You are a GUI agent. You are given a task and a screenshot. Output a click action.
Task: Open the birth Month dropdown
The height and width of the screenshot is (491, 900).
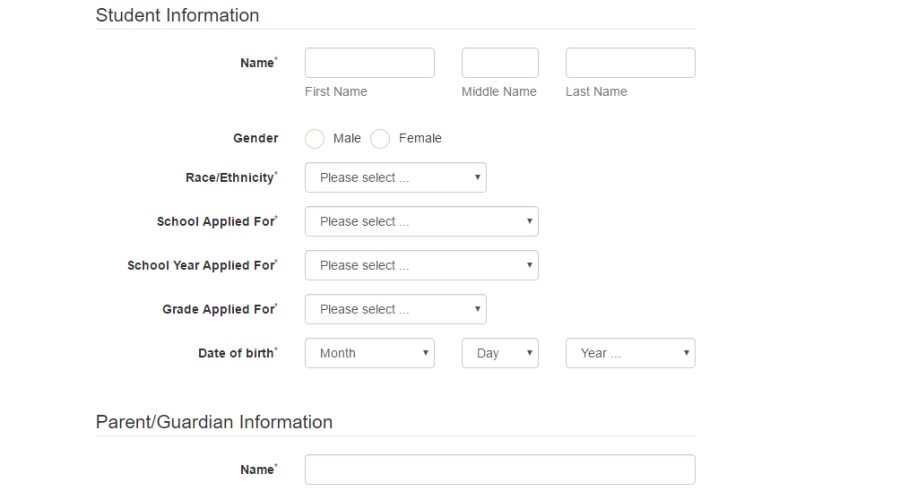[x=369, y=353]
